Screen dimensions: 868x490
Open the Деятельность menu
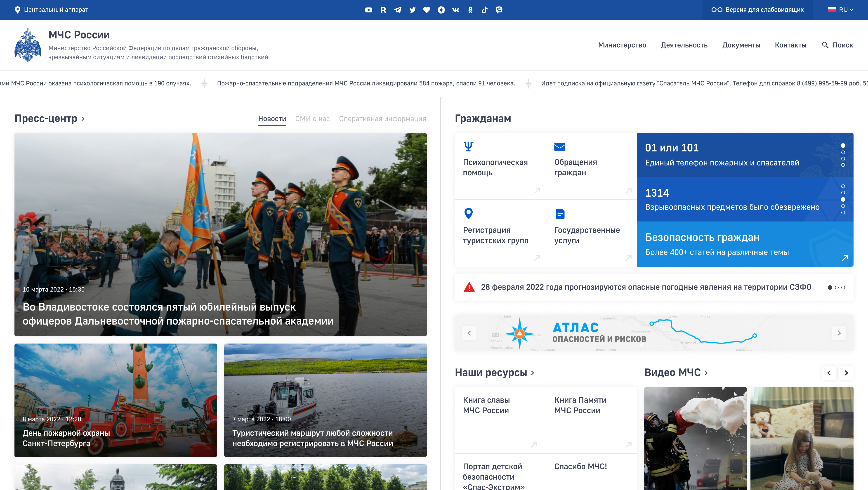[x=684, y=45]
